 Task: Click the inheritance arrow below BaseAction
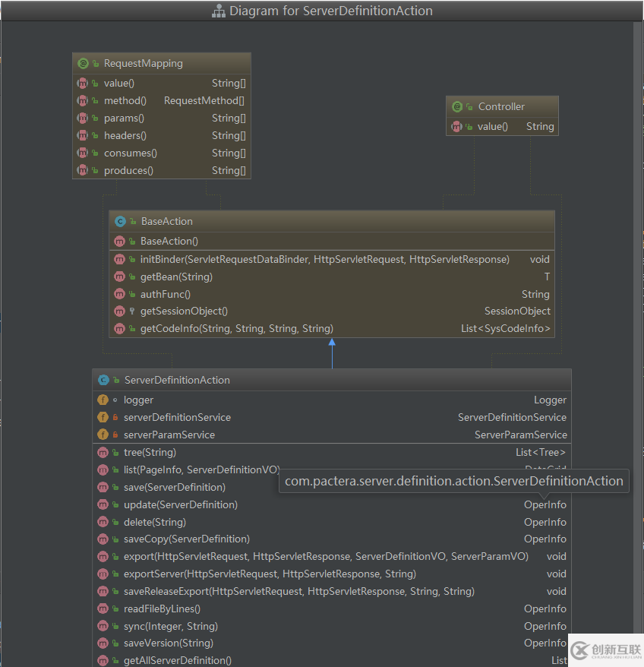pos(332,343)
